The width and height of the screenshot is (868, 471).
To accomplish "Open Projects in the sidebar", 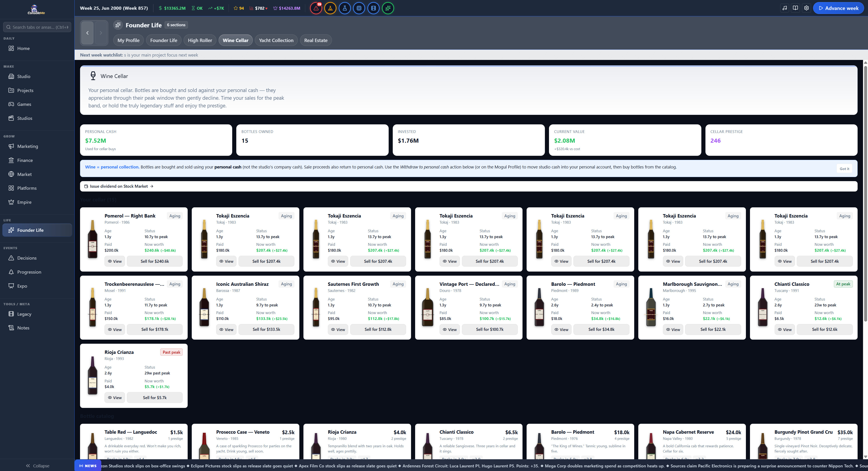I will (37, 90).
